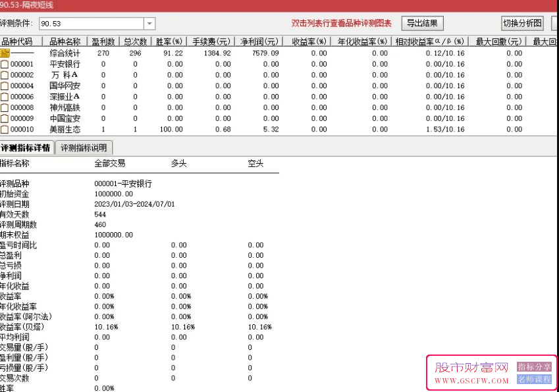Open the 评测条件 dropdown arrow

(149, 24)
